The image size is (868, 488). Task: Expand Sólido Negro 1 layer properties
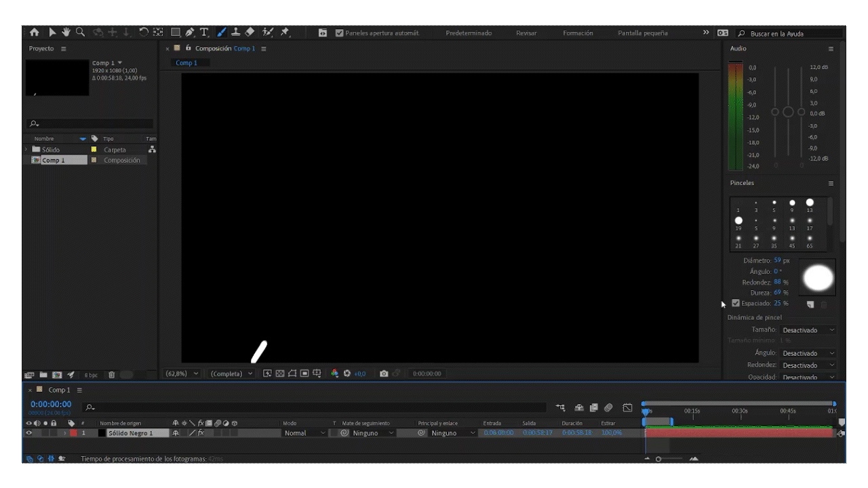pyautogui.click(x=66, y=432)
